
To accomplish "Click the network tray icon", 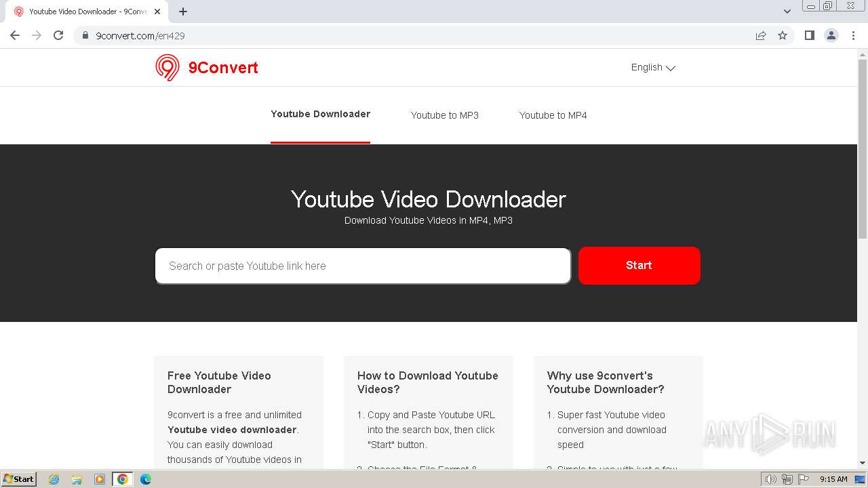I will 787,479.
